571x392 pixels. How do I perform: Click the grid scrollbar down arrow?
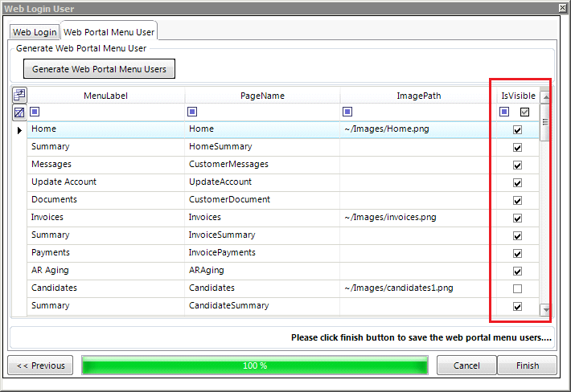[545, 310]
